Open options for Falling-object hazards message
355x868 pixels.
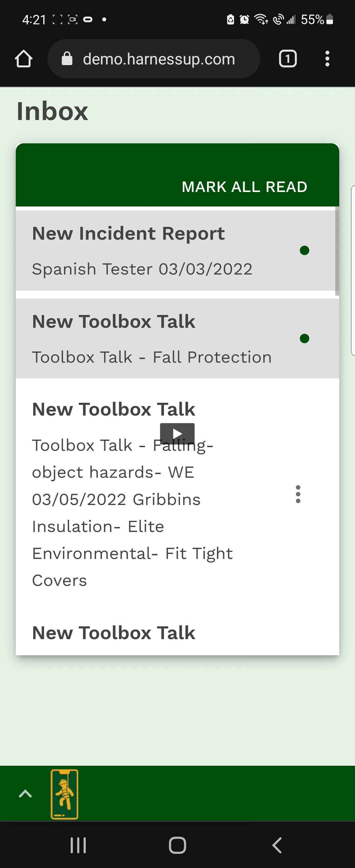tap(298, 494)
